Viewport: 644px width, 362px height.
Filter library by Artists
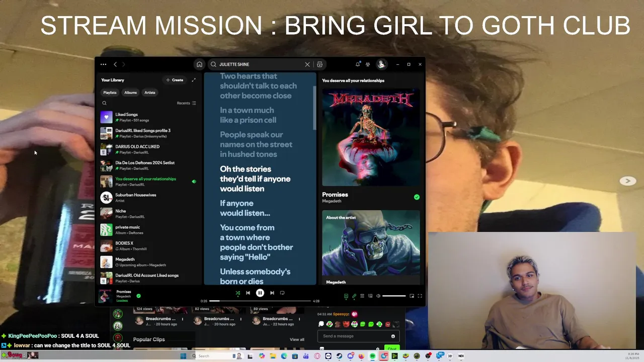150,93
